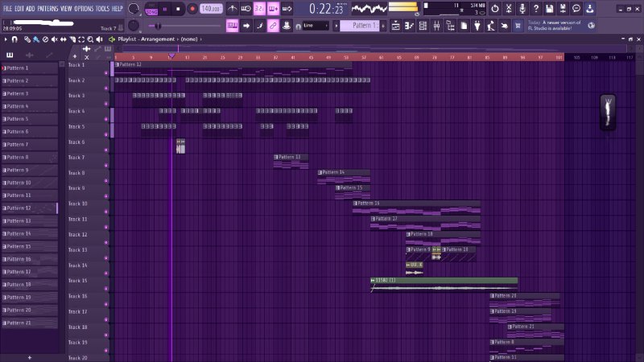Toggle Song/Pattern mode switch
This screenshot has width=644, height=362.
pyautogui.click(x=151, y=9)
